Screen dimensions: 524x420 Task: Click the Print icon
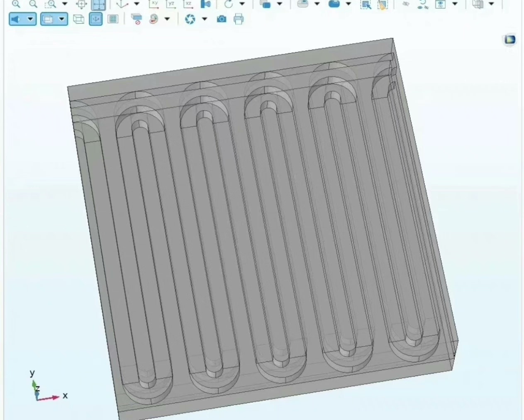click(x=239, y=19)
